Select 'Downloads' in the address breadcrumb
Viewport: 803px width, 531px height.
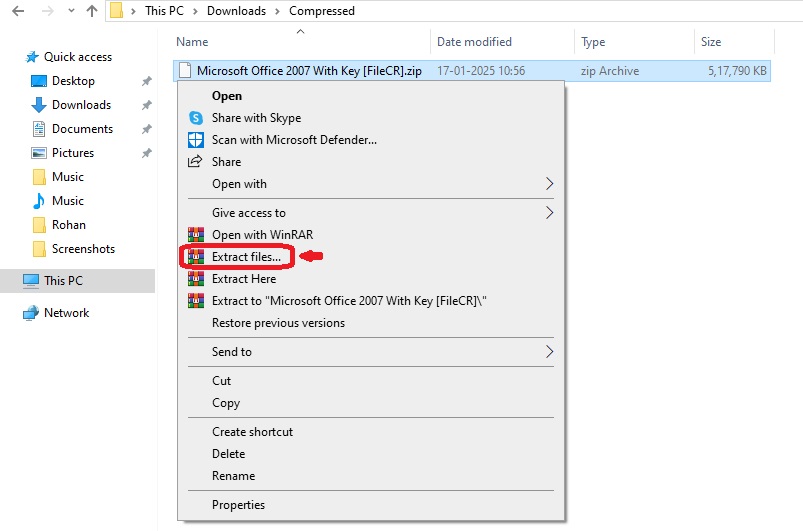[x=237, y=11]
